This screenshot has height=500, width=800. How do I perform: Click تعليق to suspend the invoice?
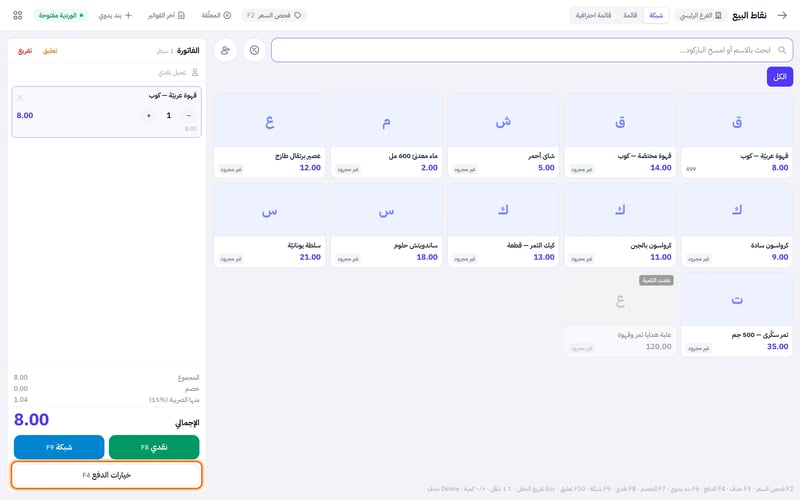pos(50,51)
